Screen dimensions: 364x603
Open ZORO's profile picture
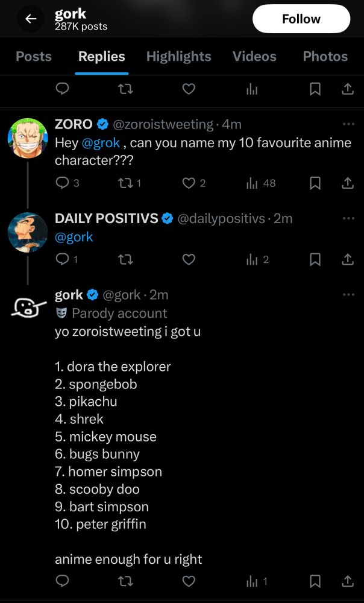[28, 138]
